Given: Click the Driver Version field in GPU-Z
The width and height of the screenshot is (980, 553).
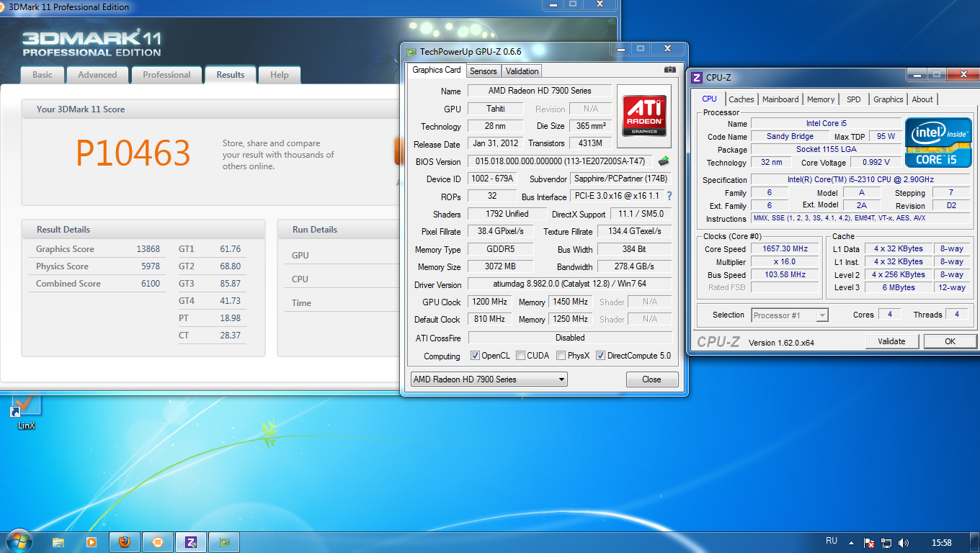Looking at the screenshot, I should (x=569, y=284).
